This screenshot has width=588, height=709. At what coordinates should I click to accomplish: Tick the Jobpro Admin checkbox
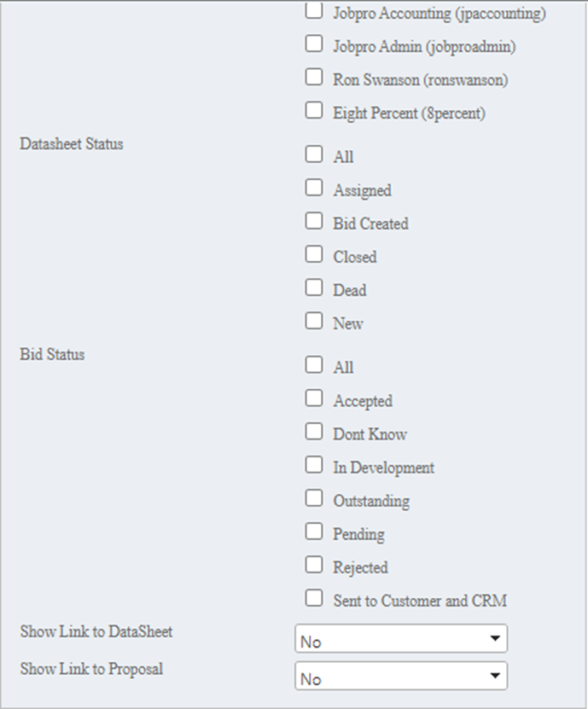click(314, 44)
